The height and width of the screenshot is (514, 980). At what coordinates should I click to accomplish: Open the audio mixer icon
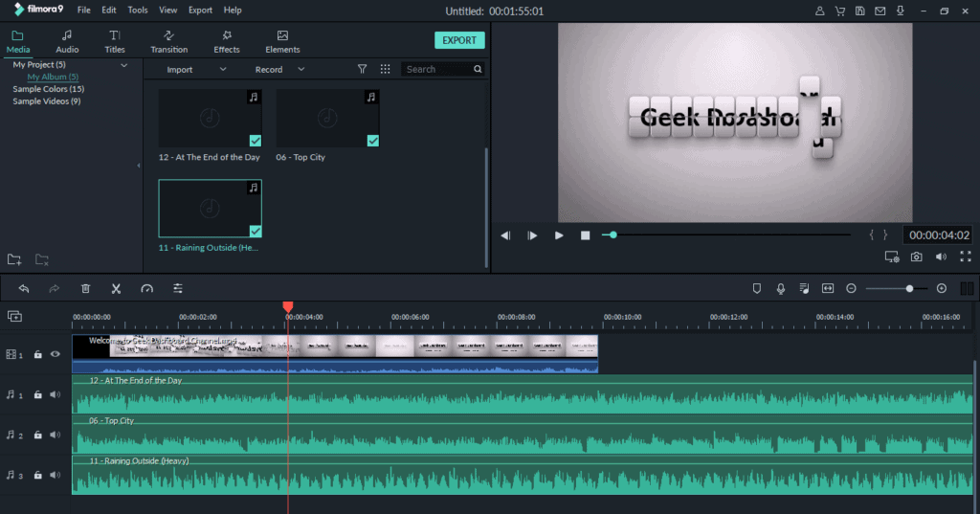[x=804, y=288]
